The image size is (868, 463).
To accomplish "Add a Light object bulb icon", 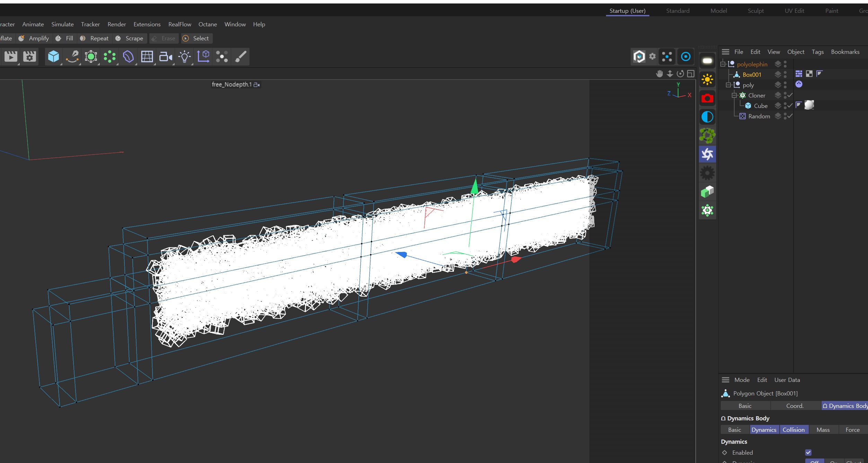I will (184, 56).
